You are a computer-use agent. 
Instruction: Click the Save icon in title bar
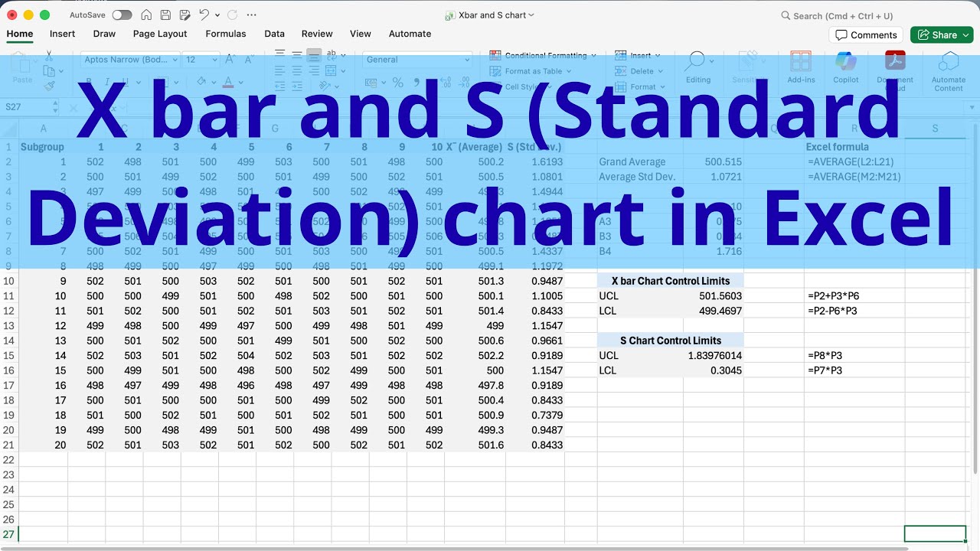click(x=165, y=15)
